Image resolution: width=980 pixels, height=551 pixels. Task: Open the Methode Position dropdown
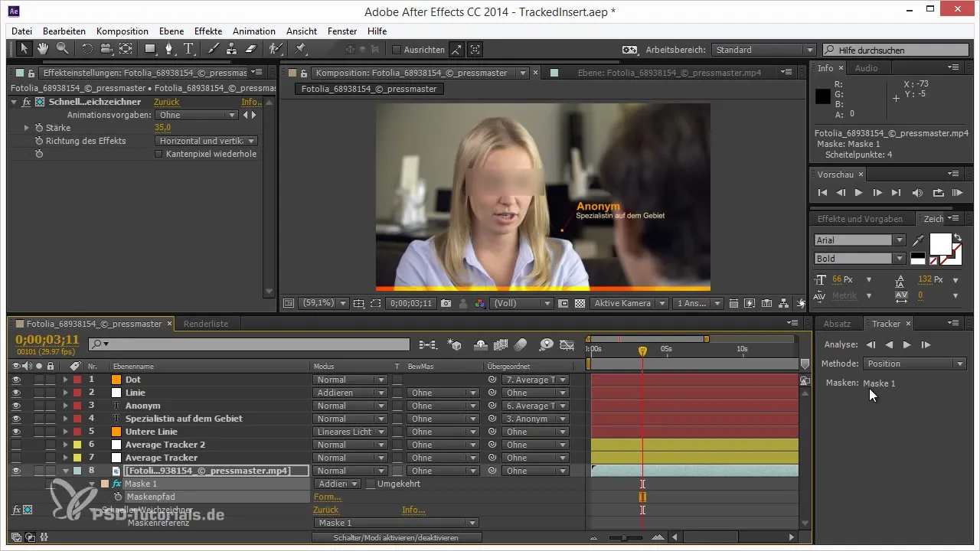tap(915, 364)
